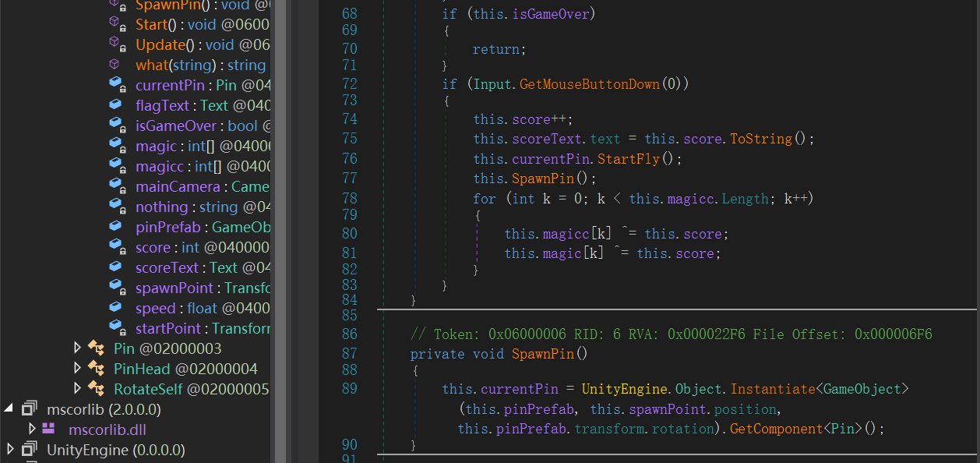Collapse the mscorlib assembly node

tap(9, 408)
